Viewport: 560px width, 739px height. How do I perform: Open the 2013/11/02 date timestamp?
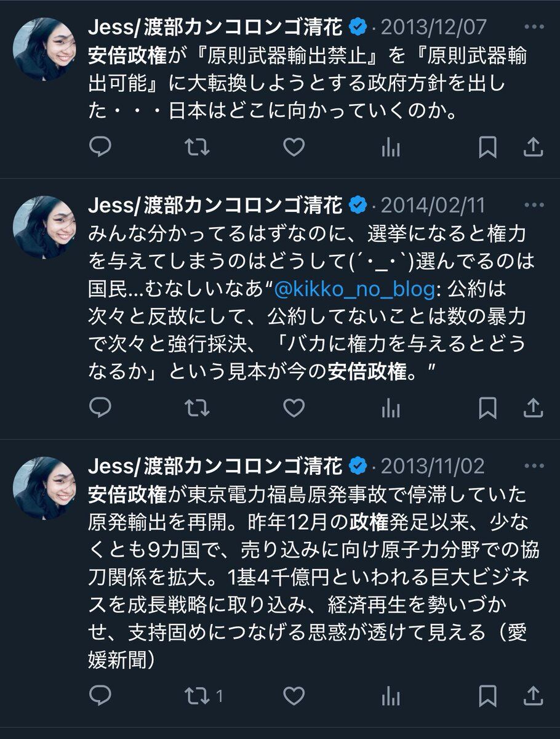pyautogui.click(x=433, y=466)
